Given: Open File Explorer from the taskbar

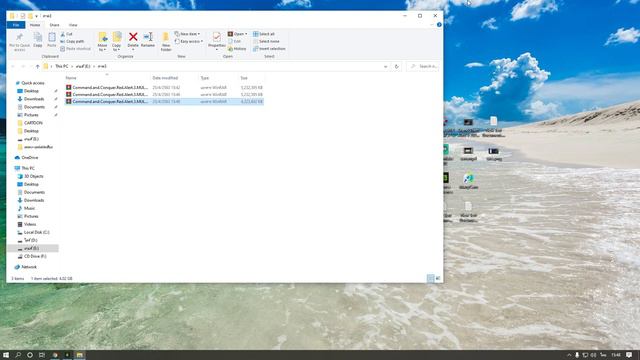Looking at the screenshot, I should tap(80, 355).
